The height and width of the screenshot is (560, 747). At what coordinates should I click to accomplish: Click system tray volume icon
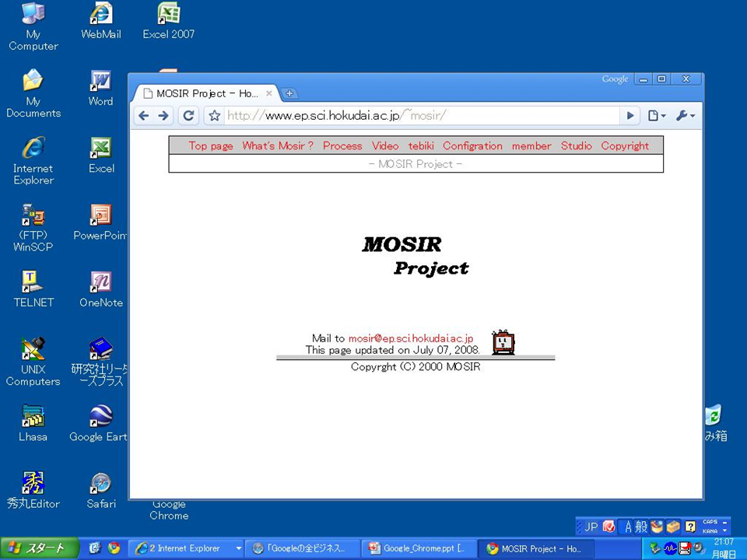[x=699, y=548]
